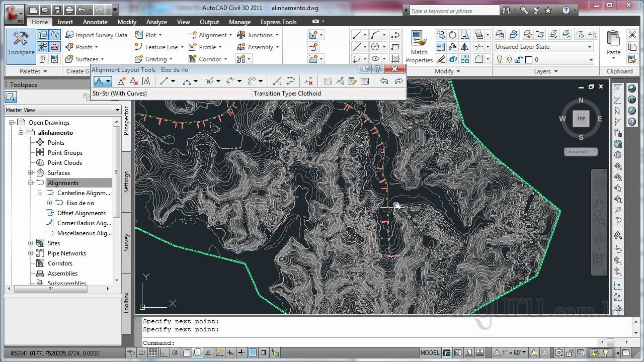This screenshot has width=644, height=362.
Task: Click the ViewCube TOP face
Action: coord(581,119)
